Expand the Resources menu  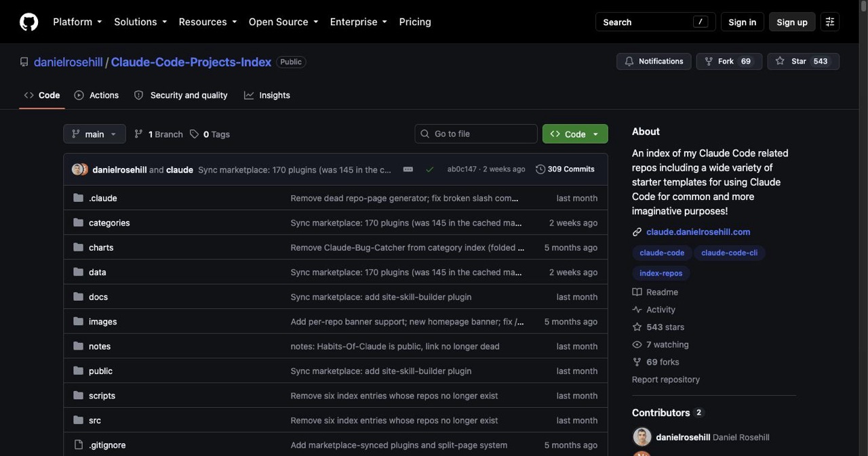point(208,22)
